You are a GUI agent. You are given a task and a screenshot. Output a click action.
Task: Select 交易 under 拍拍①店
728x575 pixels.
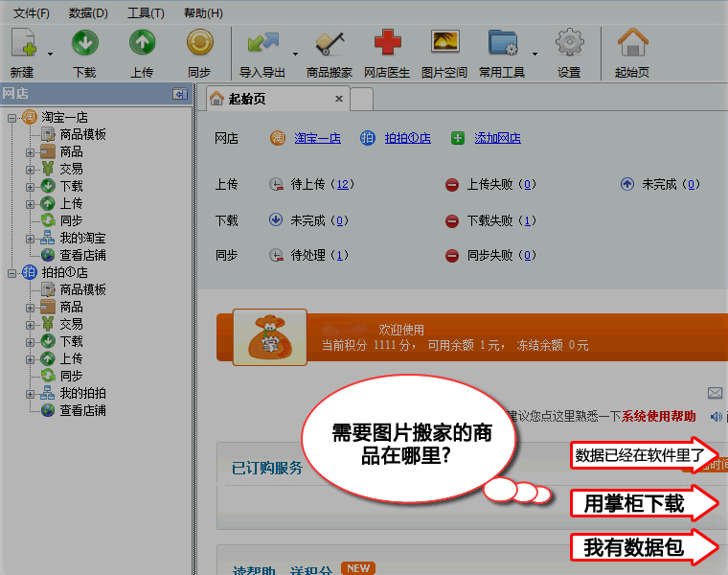(71, 324)
